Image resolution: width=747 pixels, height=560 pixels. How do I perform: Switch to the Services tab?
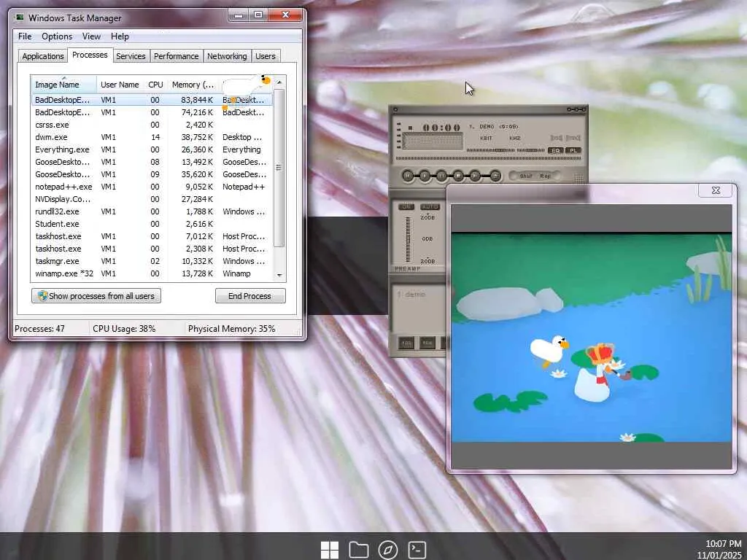click(x=131, y=56)
